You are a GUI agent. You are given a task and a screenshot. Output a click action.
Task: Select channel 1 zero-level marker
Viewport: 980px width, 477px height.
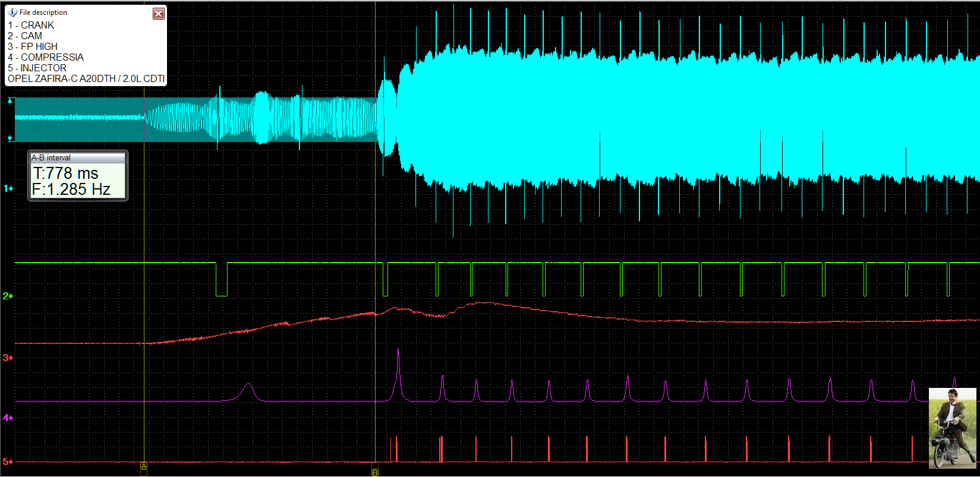[x=8, y=188]
